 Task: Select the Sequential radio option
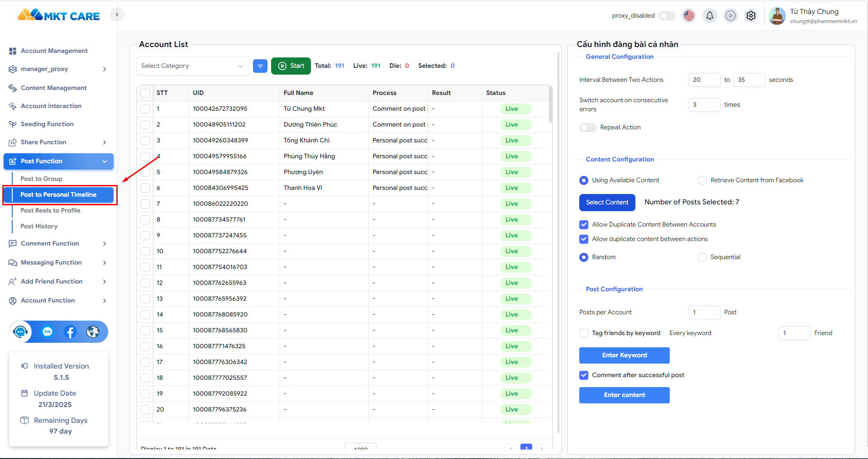point(702,257)
